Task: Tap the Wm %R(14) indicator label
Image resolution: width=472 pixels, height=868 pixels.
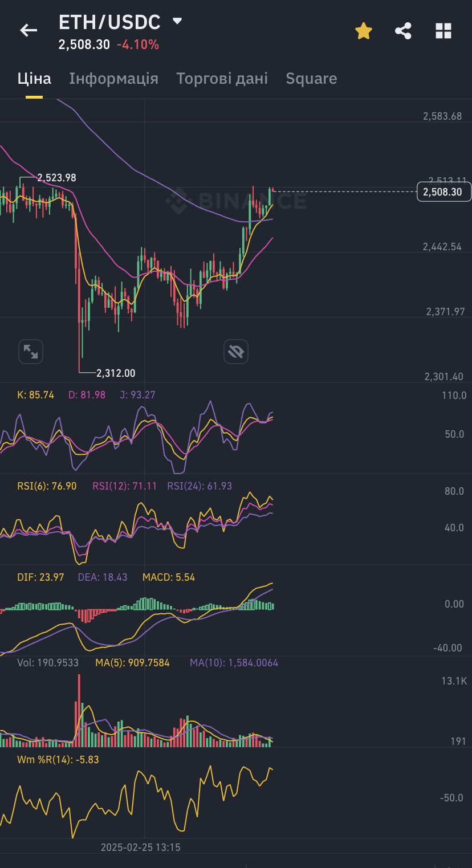Action: pyautogui.click(x=58, y=760)
